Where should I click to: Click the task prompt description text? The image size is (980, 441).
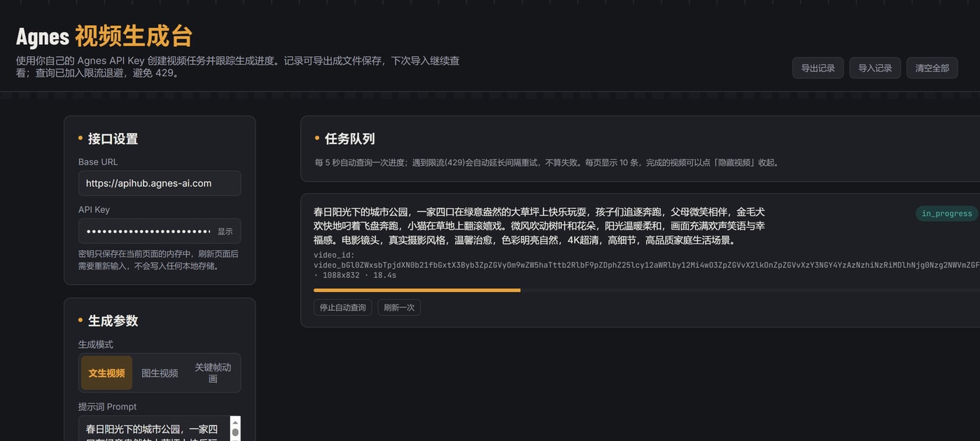[x=539, y=225]
